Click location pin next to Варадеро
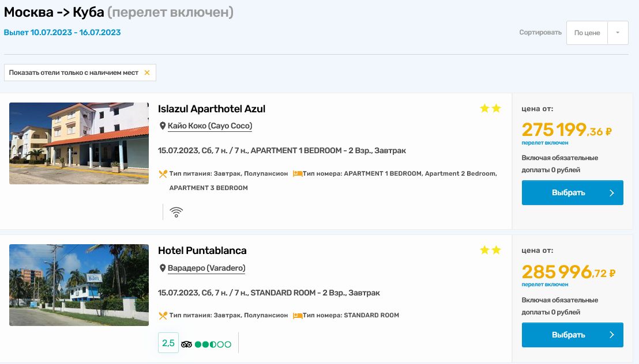 click(163, 268)
